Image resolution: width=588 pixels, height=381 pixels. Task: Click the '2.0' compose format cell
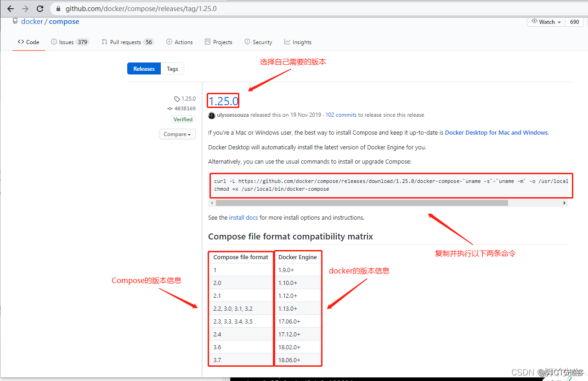[x=241, y=283]
